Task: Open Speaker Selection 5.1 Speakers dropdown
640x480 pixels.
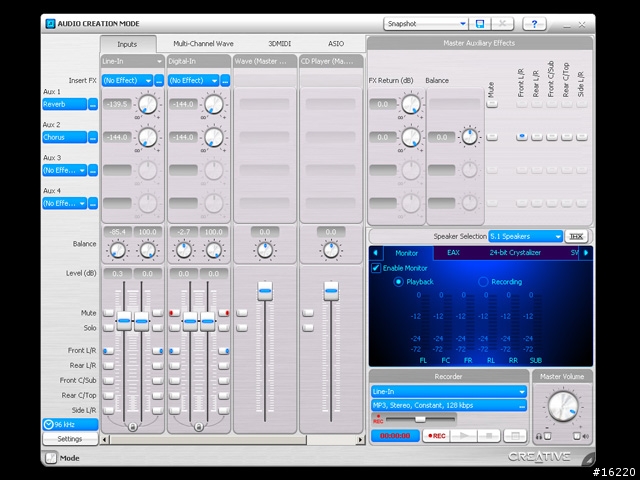Action: coord(526,236)
